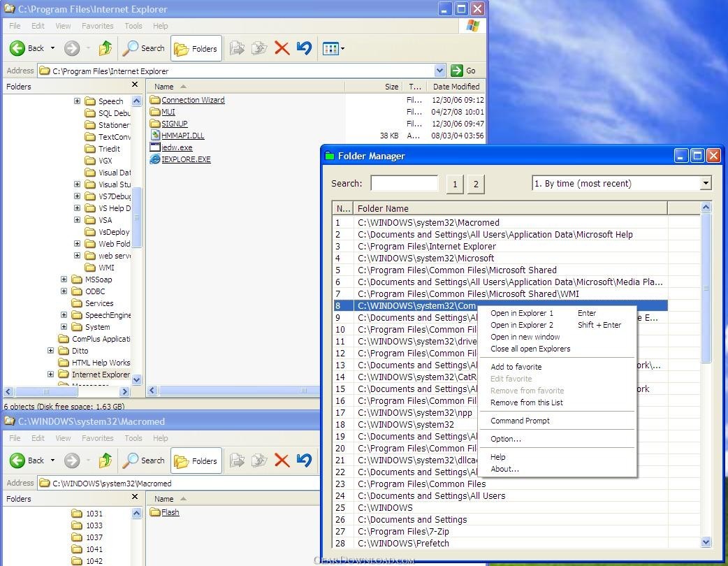Image resolution: width=728 pixels, height=566 pixels.
Task: Click Go button beside Internet Explorer address
Action: 463,71
